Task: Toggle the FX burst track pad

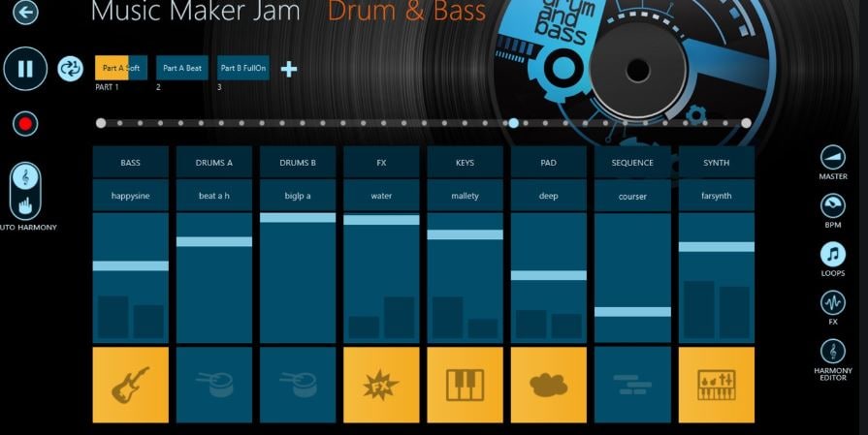Action: point(381,385)
